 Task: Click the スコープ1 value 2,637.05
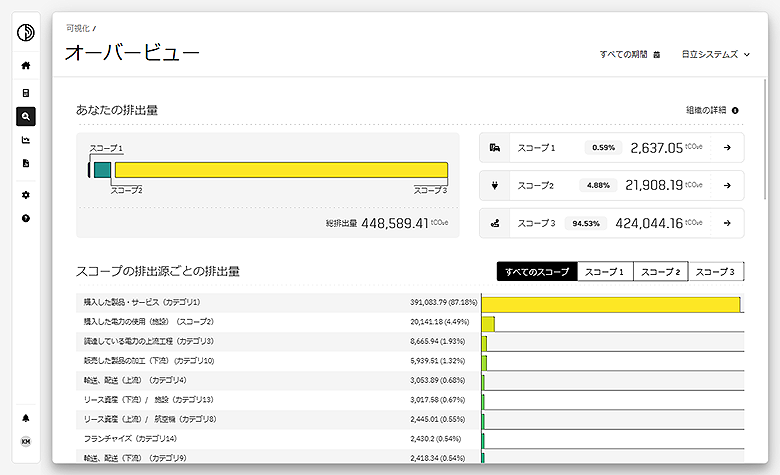click(657, 148)
